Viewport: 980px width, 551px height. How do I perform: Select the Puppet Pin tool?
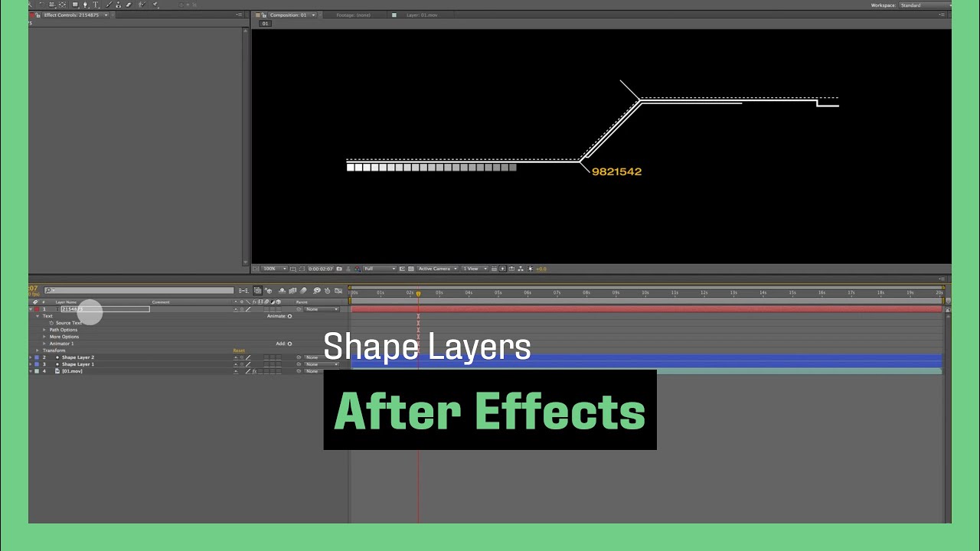(x=155, y=5)
